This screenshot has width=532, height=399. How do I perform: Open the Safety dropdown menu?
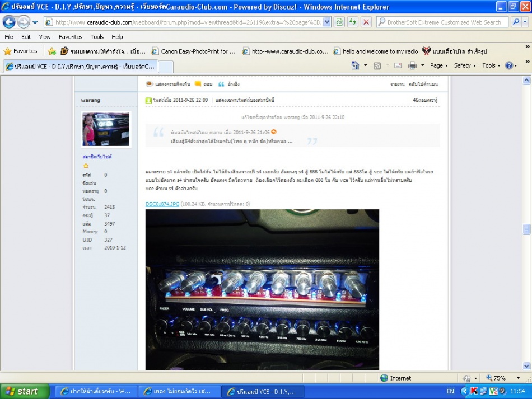[x=465, y=65]
